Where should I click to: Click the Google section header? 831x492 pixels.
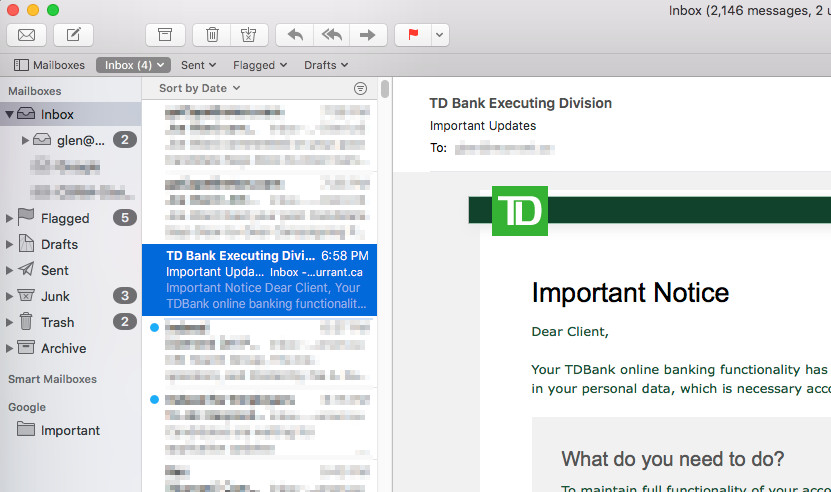[x=27, y=407]
